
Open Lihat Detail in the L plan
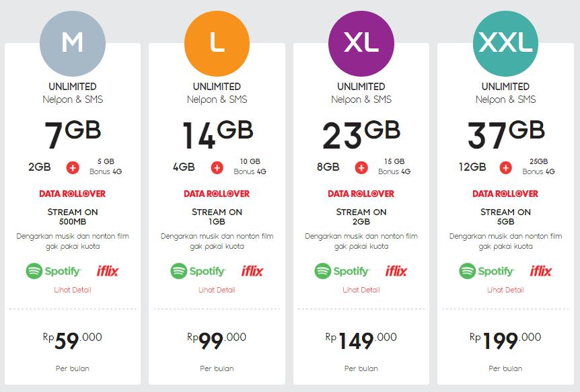(217, 290)
